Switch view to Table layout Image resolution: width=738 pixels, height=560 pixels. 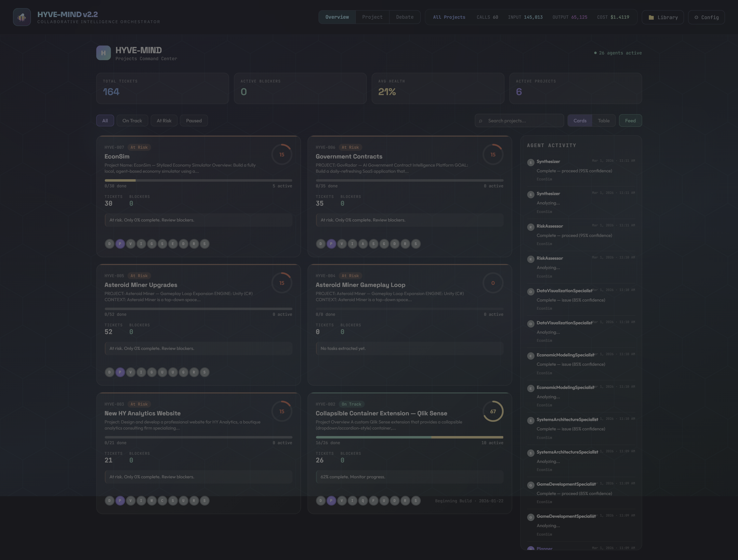pyautogui.click(x=604, y=121)
